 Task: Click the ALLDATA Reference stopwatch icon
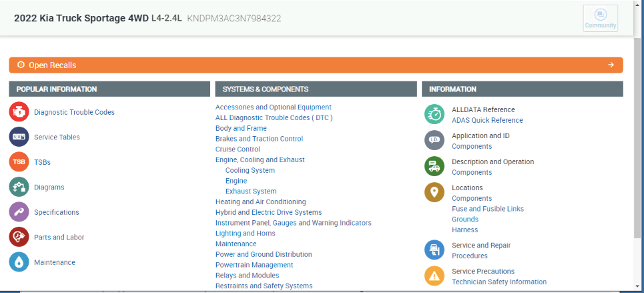click(434, 114)
